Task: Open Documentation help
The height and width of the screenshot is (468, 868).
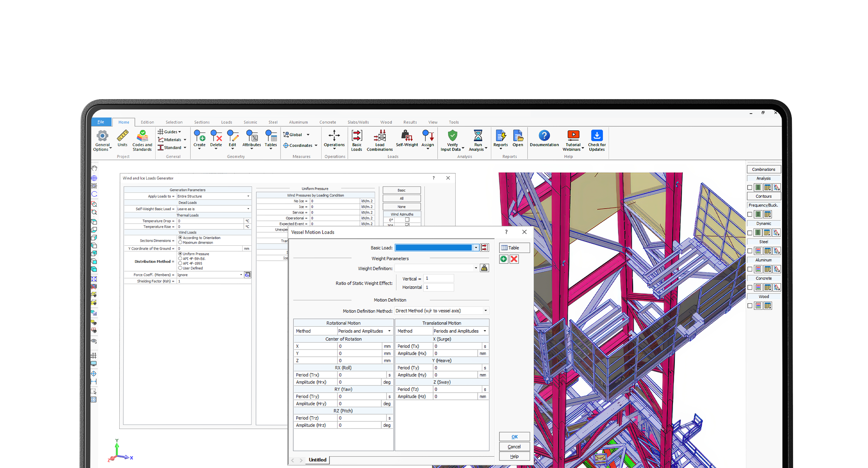Action: (544, 139)
